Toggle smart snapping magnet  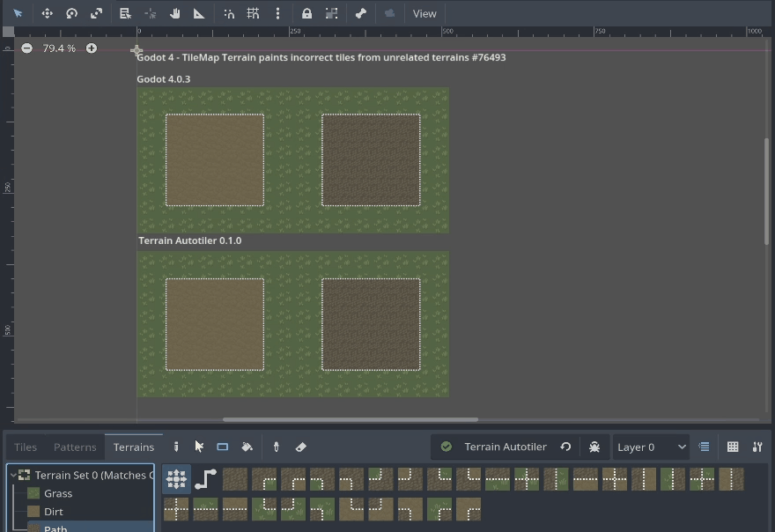click(229, 13)
